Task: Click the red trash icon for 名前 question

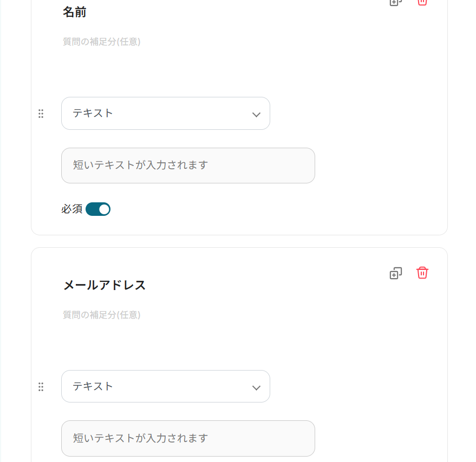Action: coord(422,2)
